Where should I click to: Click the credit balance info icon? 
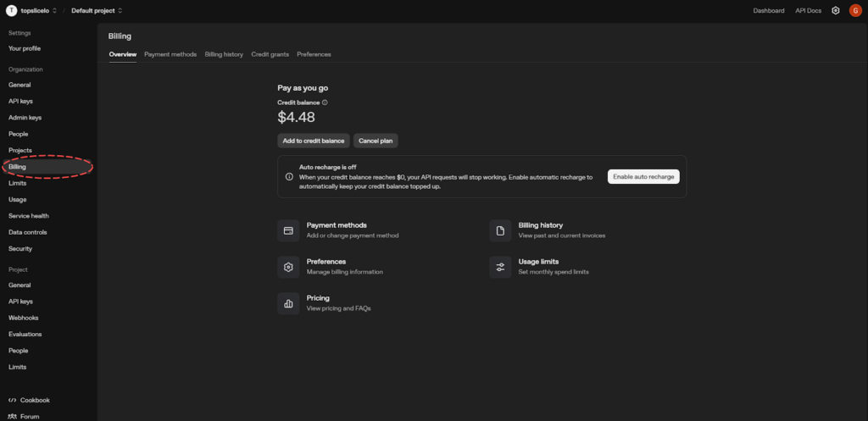pos(325,102)
